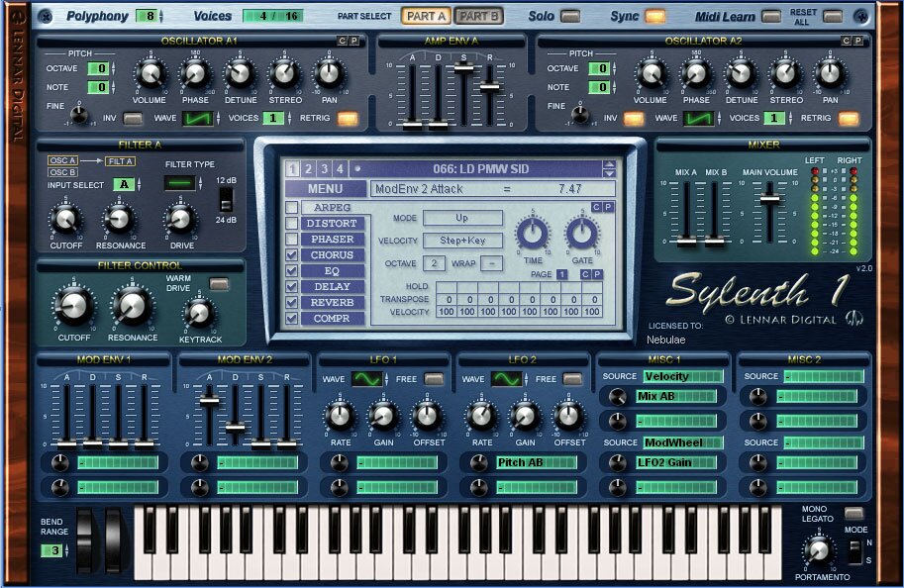Image resolution: width=904 pixels, height=588 pixels.
Task: Click Amp Env A Sustain fader
Action: click(x=463, y=68)
